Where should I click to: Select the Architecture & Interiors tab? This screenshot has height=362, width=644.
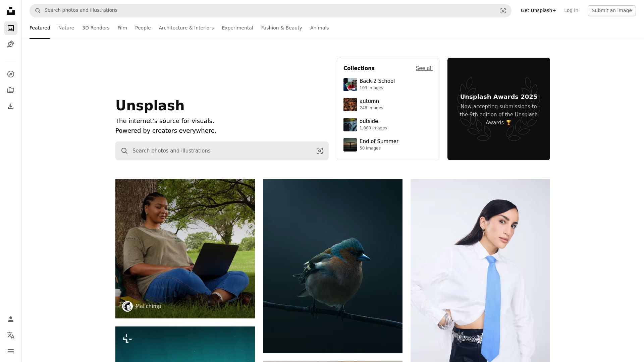click(x=186, y=28)
